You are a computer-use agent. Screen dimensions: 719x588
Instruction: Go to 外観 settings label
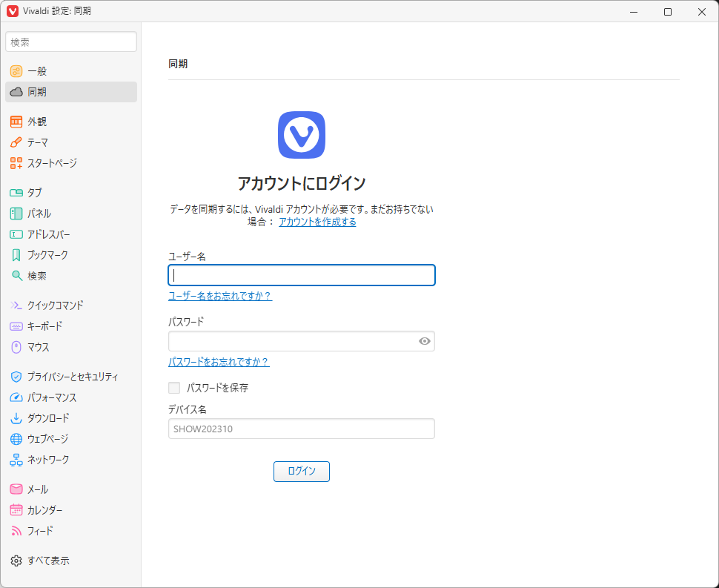37,122
